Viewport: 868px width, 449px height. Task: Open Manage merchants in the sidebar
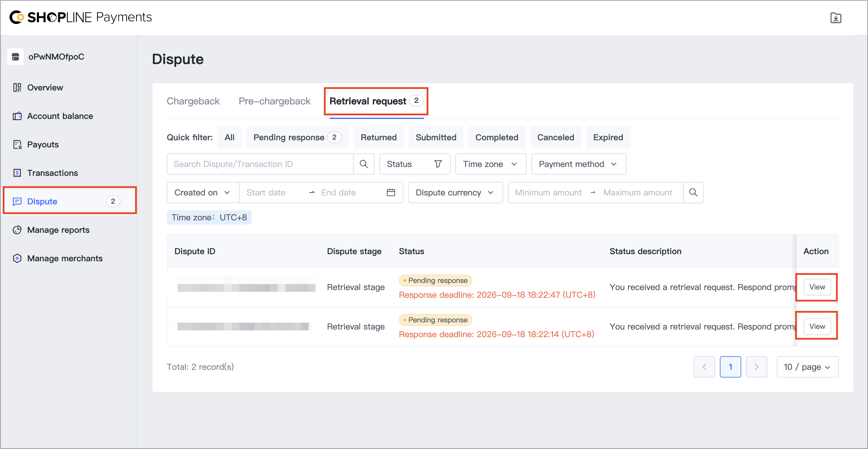coord(69,258)
